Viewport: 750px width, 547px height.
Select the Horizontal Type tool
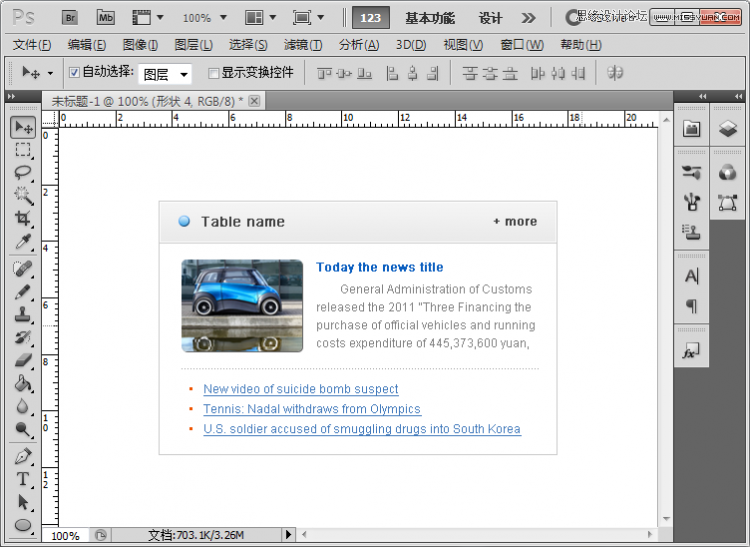click(x=23, y=479)
